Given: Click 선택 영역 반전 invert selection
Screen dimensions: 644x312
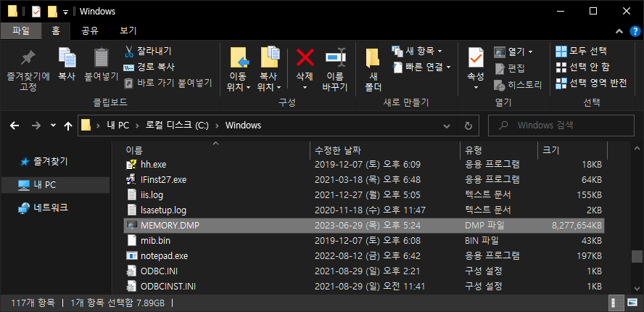Looking at the screenshot, I should click(591, 83).
